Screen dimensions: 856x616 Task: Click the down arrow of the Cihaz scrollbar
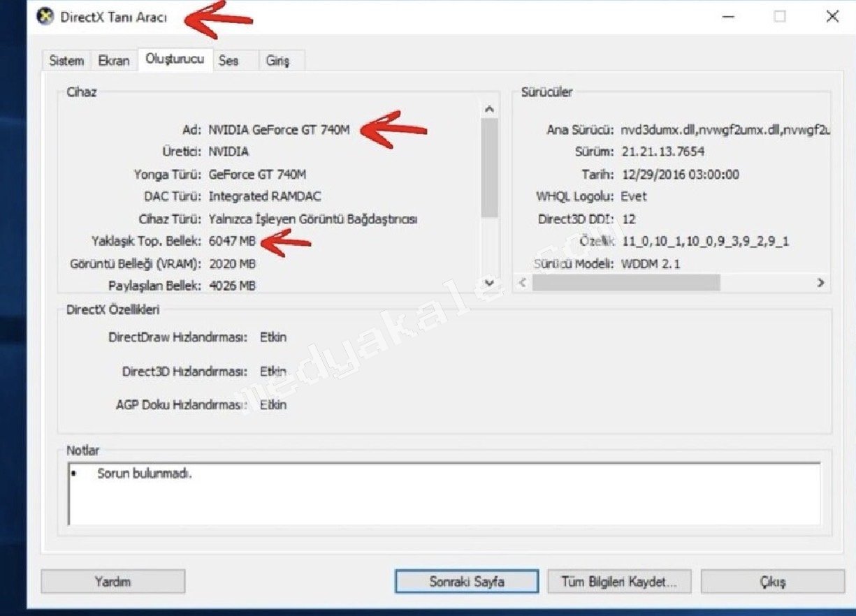489,283
